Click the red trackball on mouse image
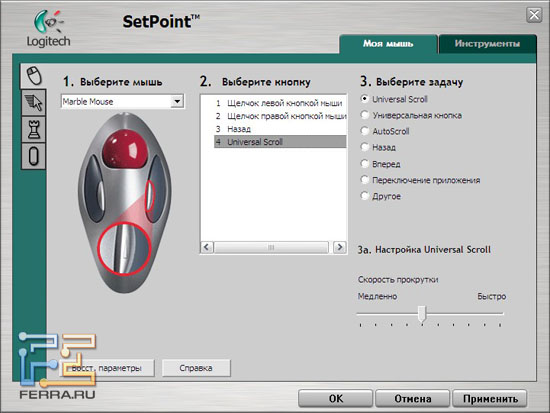Screen dimensions: 550x413 124,148
